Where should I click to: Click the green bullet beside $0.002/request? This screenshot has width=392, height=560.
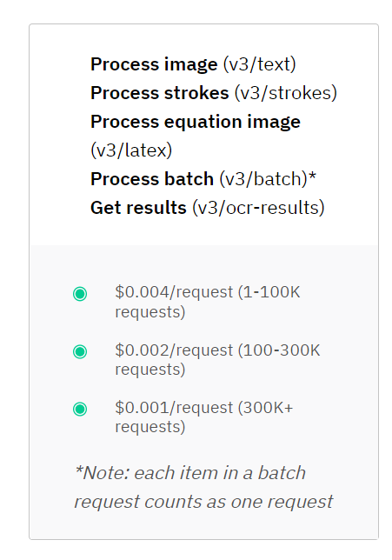(x=80, y=352)
